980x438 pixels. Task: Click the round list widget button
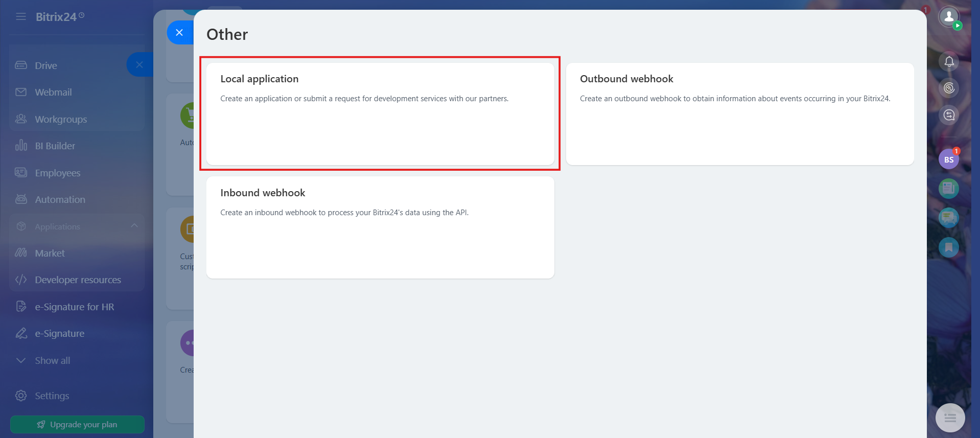950,418
